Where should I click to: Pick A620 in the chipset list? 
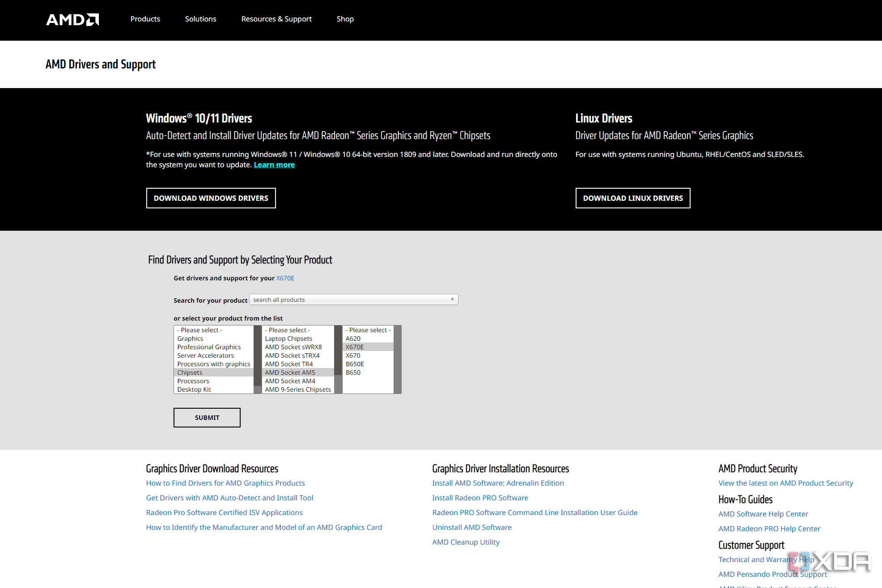pos(368,338)
